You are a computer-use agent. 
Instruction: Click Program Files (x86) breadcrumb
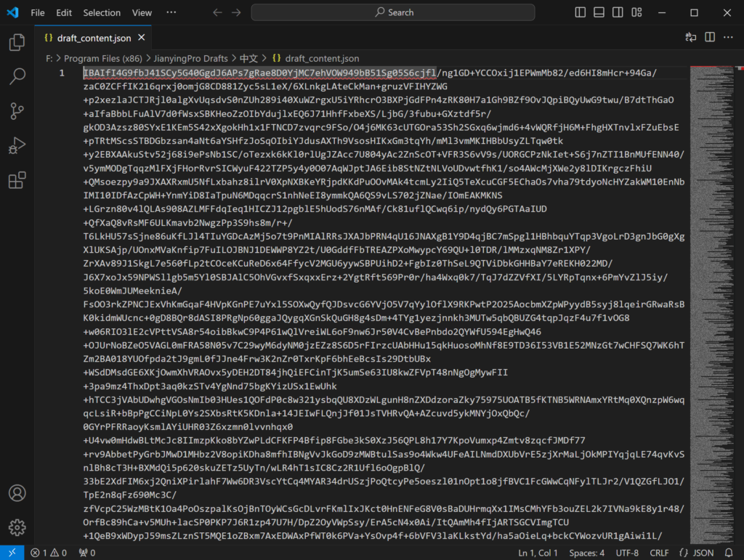pos(103,58)
